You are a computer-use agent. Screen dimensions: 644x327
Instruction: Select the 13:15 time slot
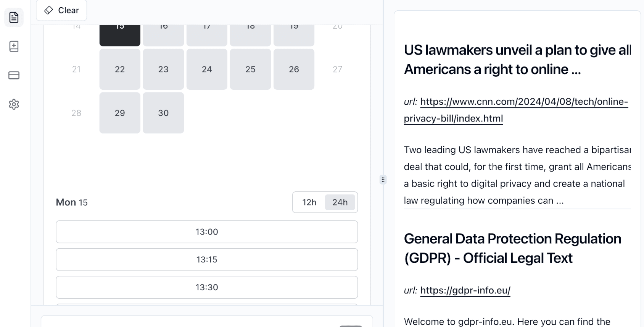[207, 260]
